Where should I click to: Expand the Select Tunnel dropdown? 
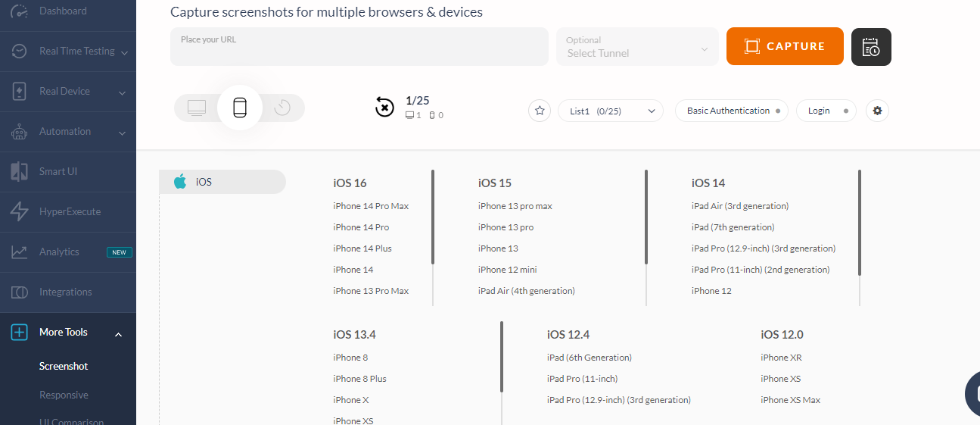coord(637,47)
